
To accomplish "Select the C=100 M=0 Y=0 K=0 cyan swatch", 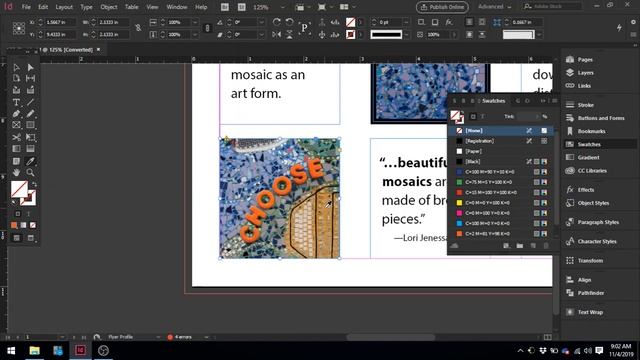I will tap(501, 224).
